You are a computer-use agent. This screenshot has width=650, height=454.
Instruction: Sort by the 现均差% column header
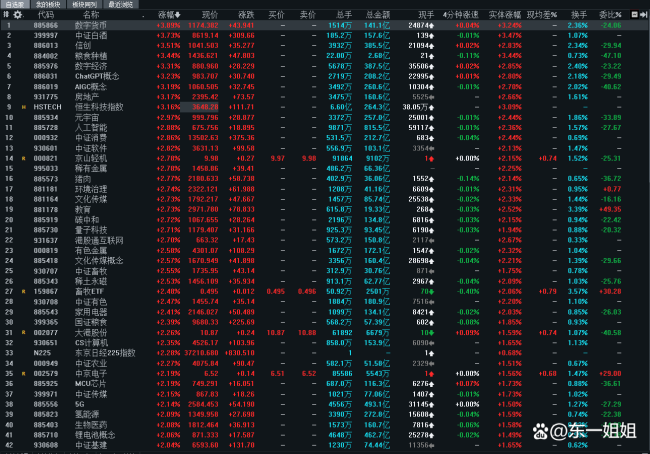tap(542, 15)
